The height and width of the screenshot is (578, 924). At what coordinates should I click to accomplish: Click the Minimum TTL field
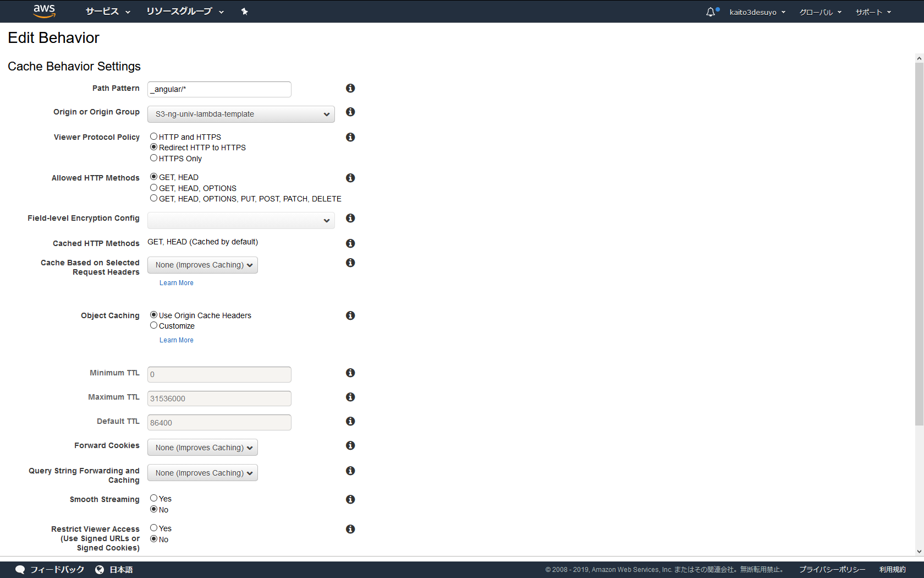[x=219, y=374]
